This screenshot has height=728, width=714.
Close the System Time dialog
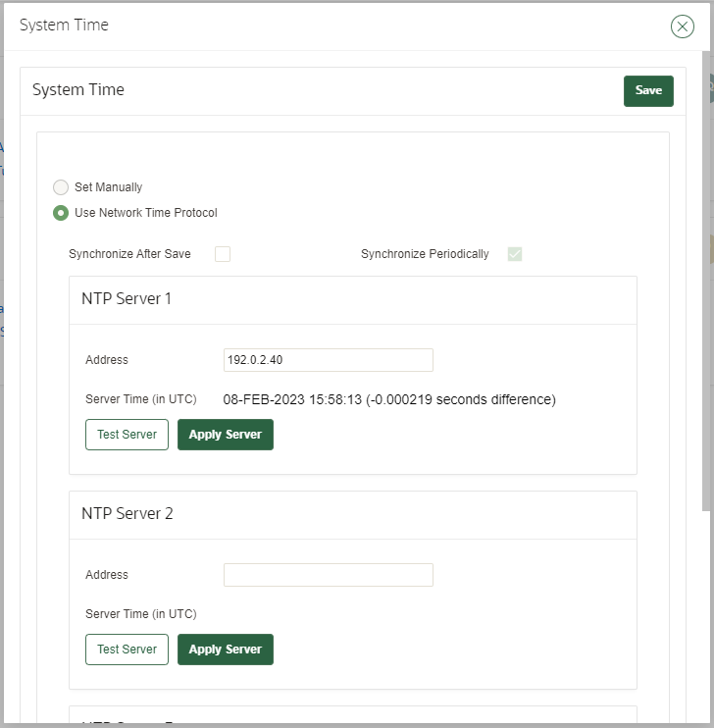[682, 26]
